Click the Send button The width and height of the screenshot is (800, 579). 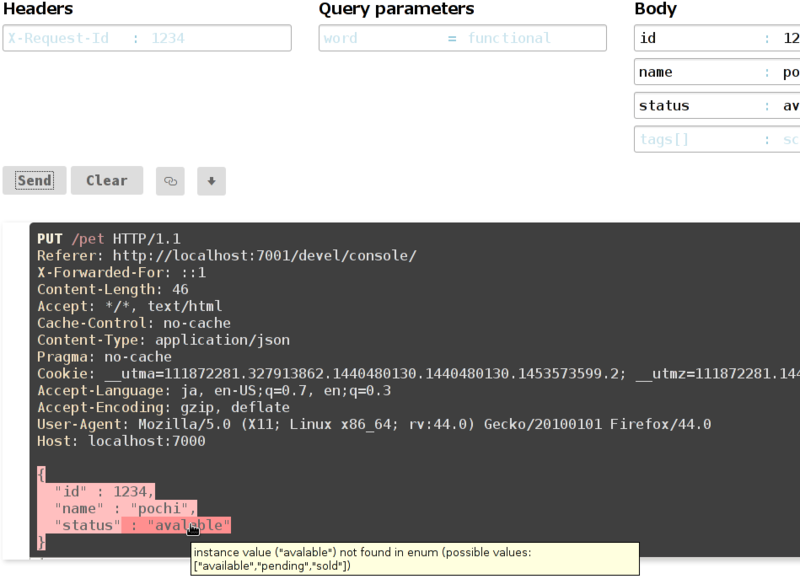pos(34,181)
